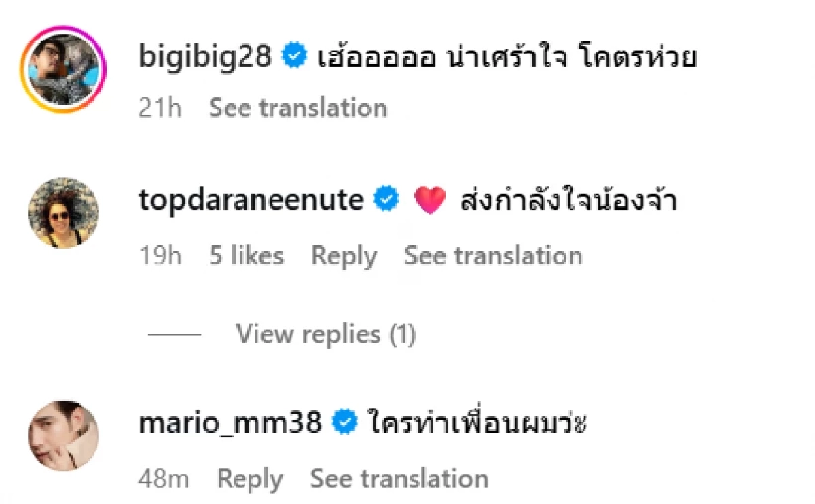The width and height of the screenshot is (815, 504).
Task: Click mario_mm38's verified badge icon
Action: point(346,420)
